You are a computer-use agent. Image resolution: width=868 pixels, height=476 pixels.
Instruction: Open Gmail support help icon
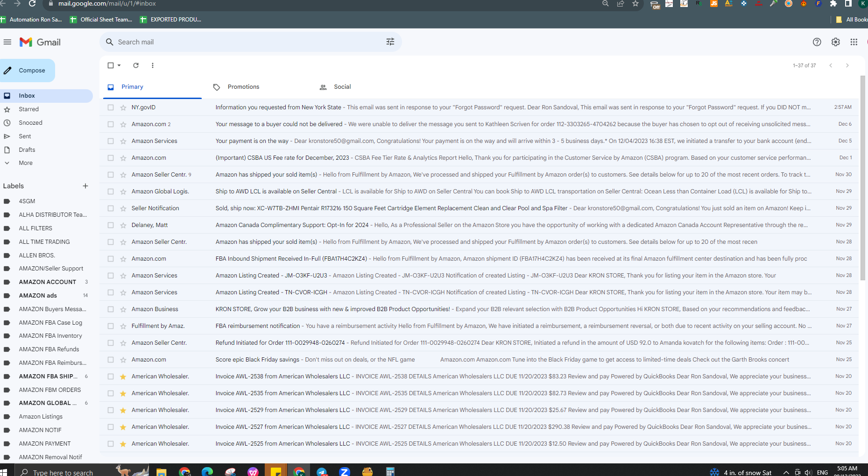click(x=817, y=42)
